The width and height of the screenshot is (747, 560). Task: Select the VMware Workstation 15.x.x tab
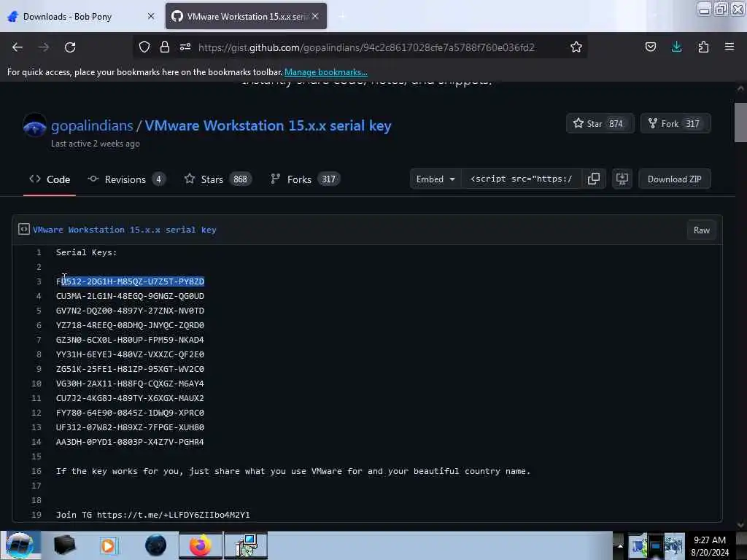point(246,16)
